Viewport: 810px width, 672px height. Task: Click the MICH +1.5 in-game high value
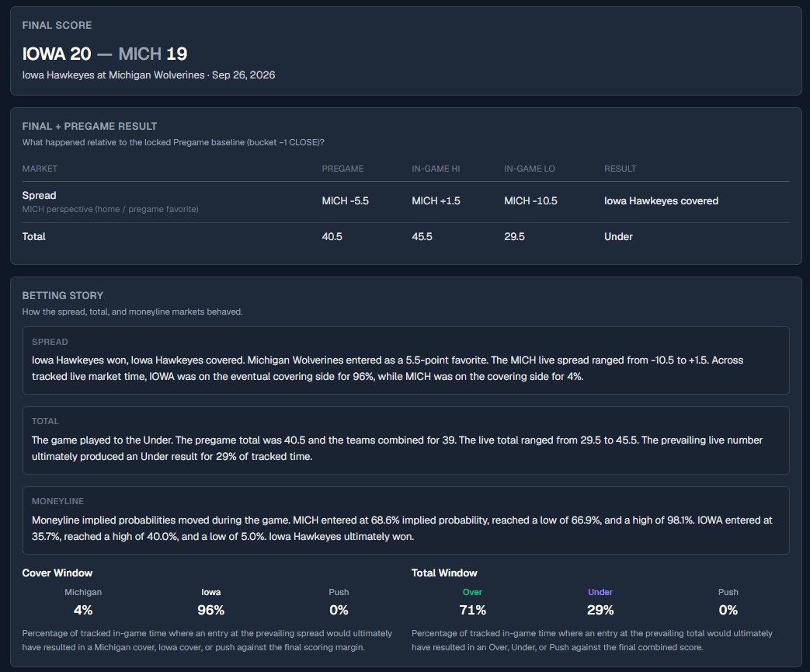coord(436,201)
